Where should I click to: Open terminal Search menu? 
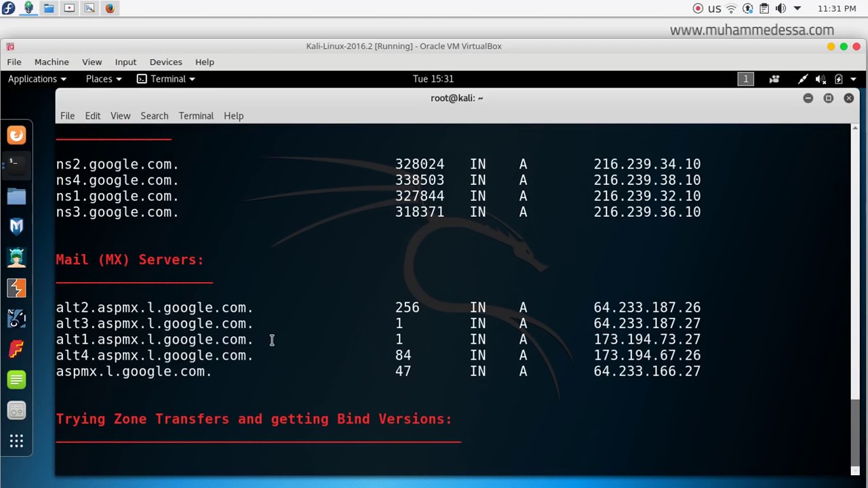click(x=154, y=115)
